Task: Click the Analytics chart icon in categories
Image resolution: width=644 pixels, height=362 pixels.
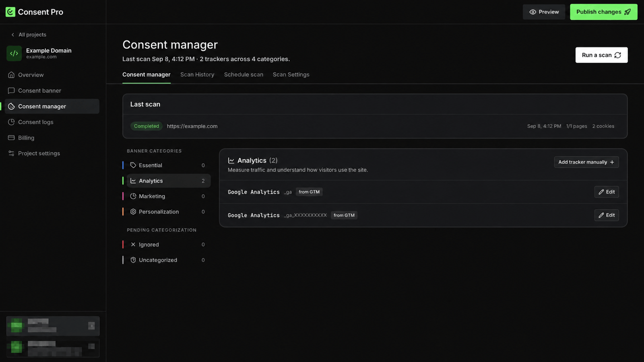Action: [x=133, y=181]
